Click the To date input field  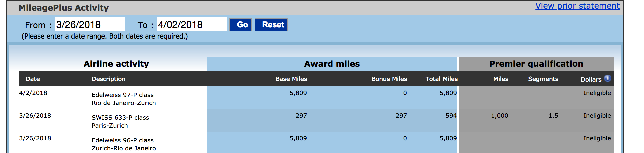point(192,24)
